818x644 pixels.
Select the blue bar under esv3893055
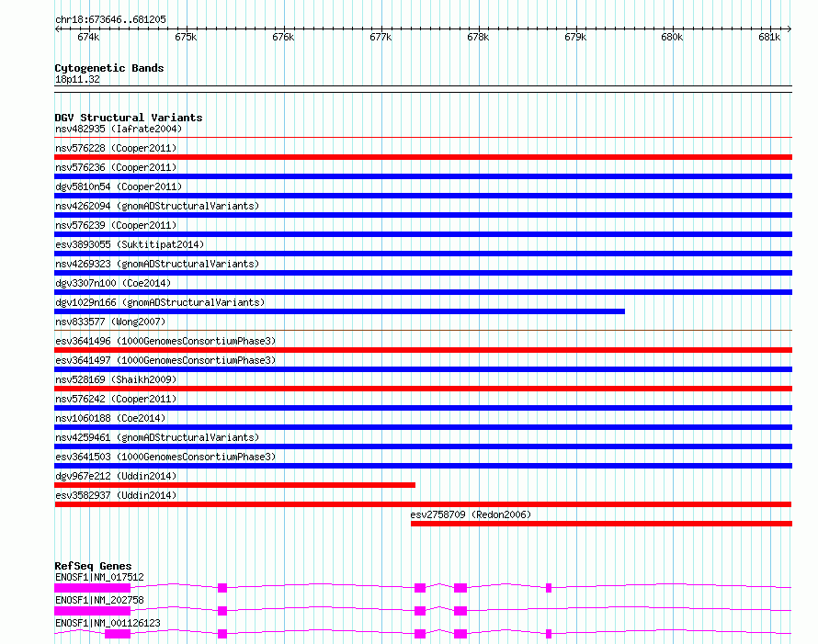coord(423,254)
